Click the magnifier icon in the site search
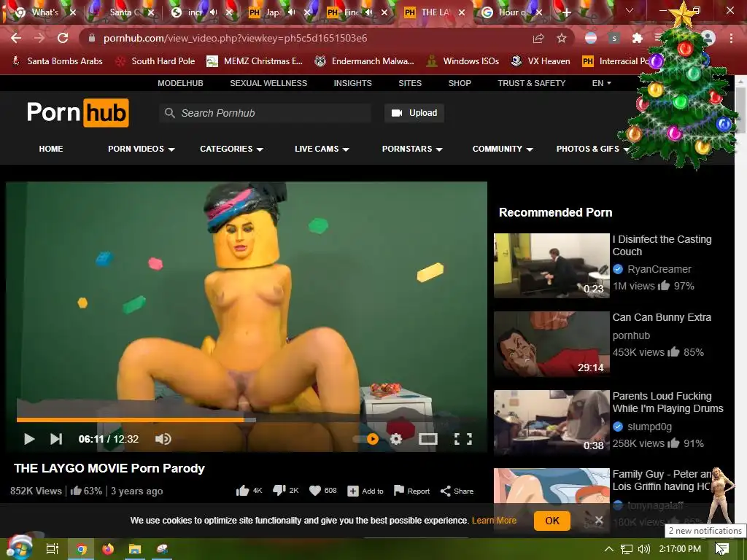The width and height of the screenshot is (747, 560). pos(169,113)
